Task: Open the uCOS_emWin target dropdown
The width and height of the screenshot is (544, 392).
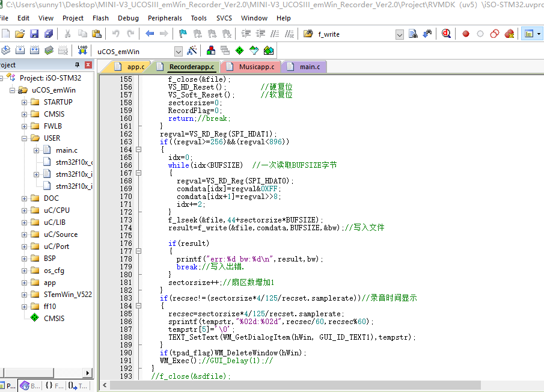Action: [178, 52]
